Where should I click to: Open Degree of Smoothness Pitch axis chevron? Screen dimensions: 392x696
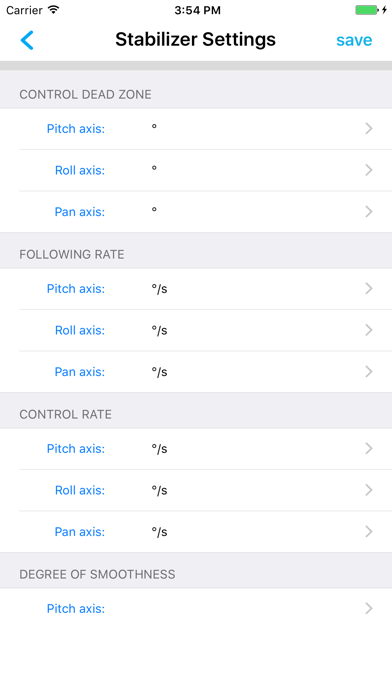(368, 609)
